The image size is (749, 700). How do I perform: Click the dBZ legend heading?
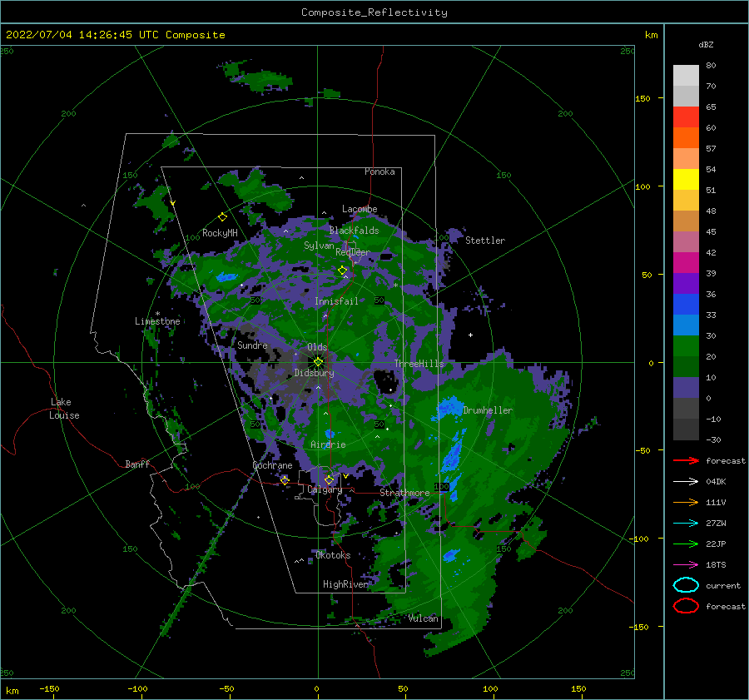click(706, 45)
